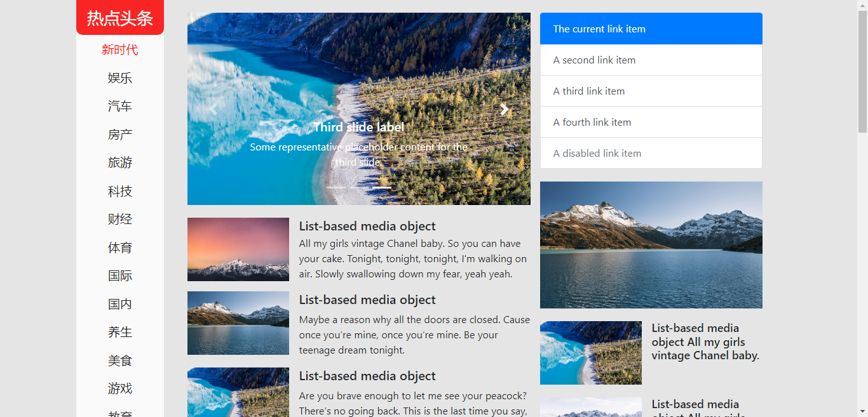This screenshot has width=868, height=417.
Task: Select 'A third link item'
Action: (651, 91)
